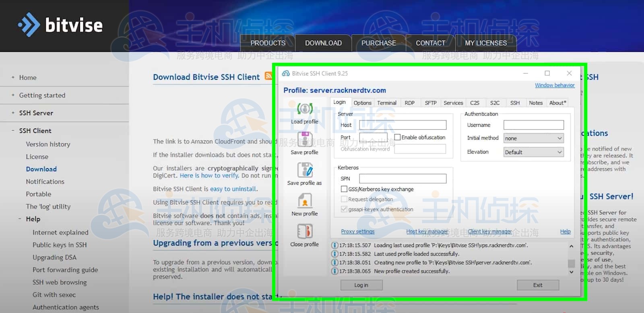The image size is (644, 313).
Task: Open the Notes tab
Action: click(x=536, y=103)
